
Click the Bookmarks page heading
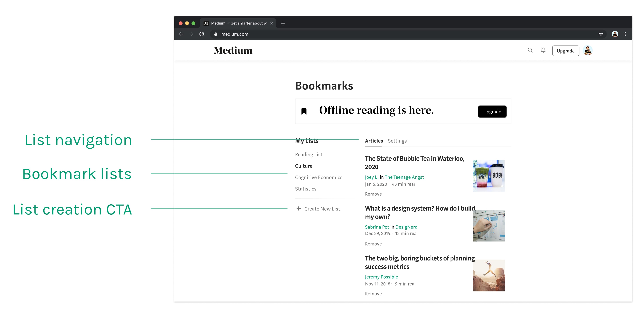coord(324,86)
